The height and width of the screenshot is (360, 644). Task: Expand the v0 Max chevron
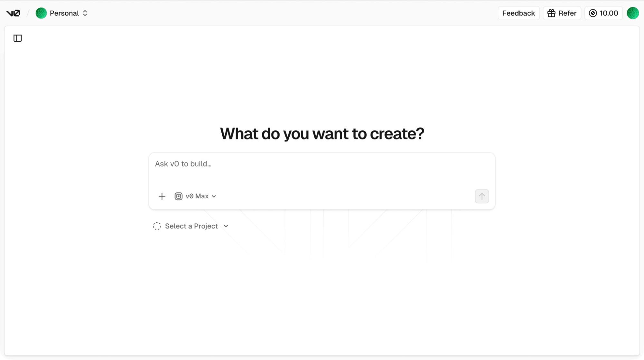[214, 196]
